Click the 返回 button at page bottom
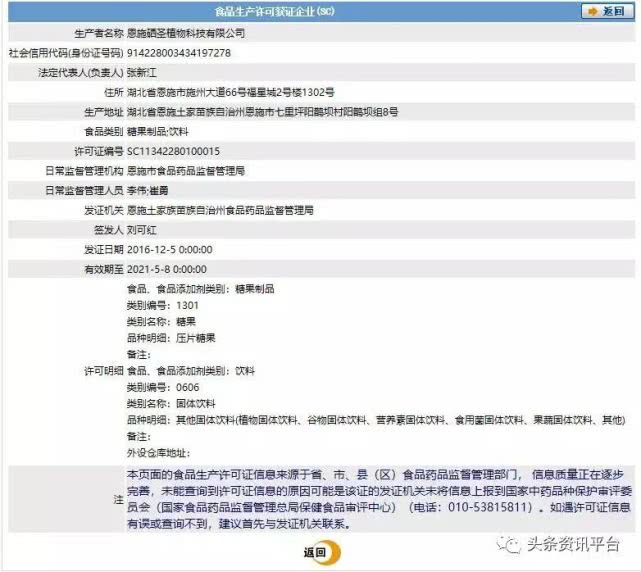Image resolution: width=641 pixels, height=572 pixels. pyautogui.click(x=314, y=551)
